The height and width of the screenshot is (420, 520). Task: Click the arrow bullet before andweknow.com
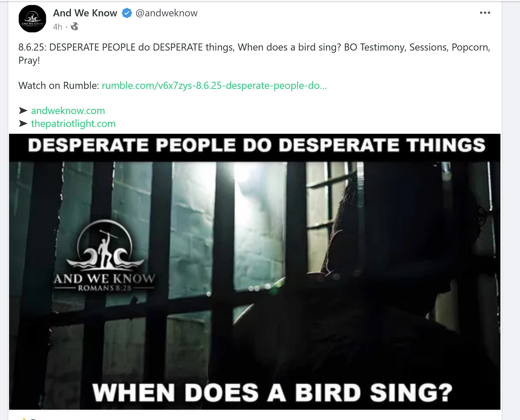click(23, 111)
